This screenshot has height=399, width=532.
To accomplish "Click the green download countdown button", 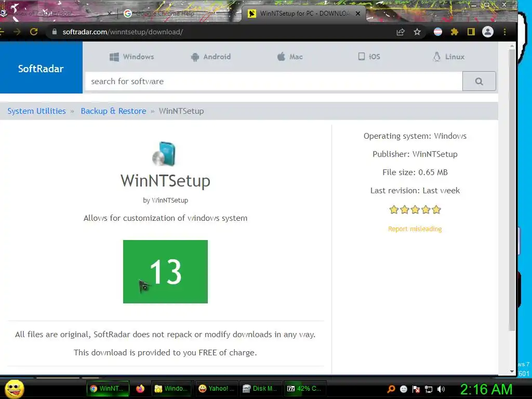I will pyautogui.click(x=165, y=271).
